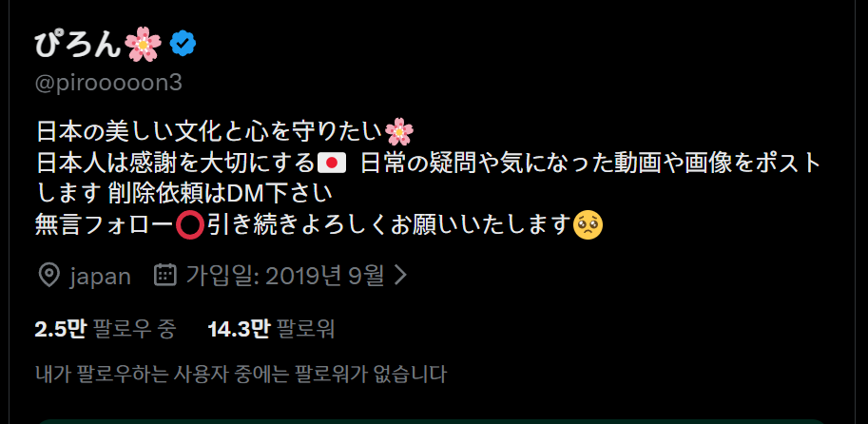868x424 pixels.
Task: Click the @pirooooon3 handle
Action: (x=108, y=84)
